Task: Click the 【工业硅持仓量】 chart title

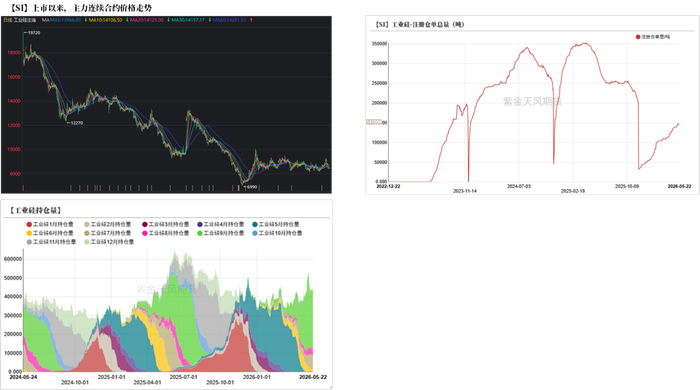Action: coord(36,210)
